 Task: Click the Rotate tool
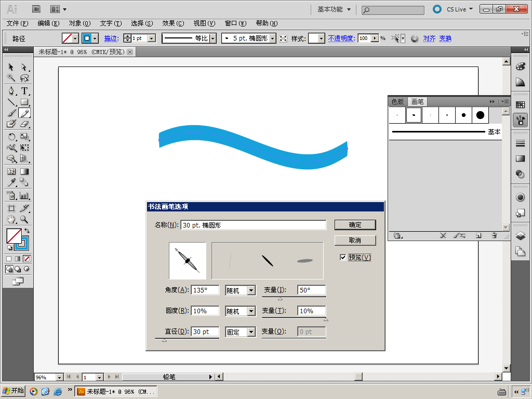pos(11,137)
